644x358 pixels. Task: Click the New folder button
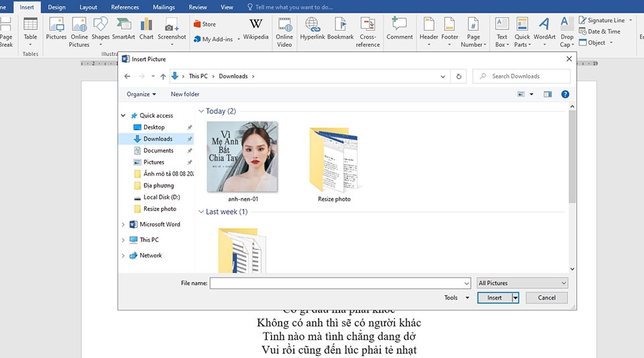(185, 95)
